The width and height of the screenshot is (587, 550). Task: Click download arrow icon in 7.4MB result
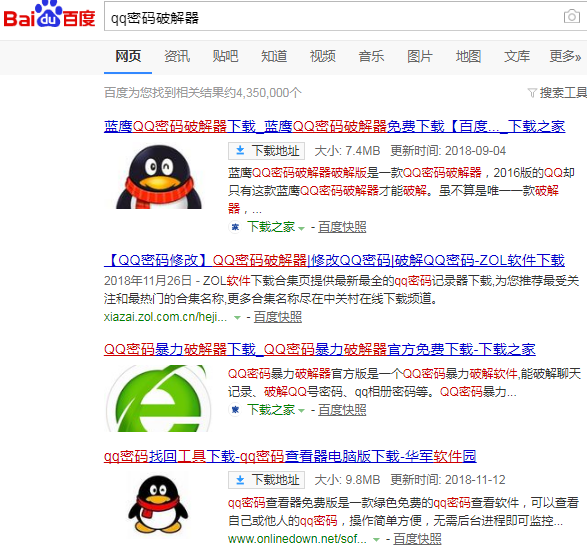[240, 151]
